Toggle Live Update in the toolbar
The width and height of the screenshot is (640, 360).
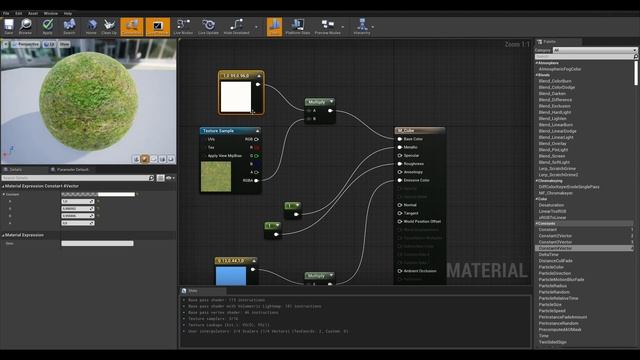(x=208, y=27)
